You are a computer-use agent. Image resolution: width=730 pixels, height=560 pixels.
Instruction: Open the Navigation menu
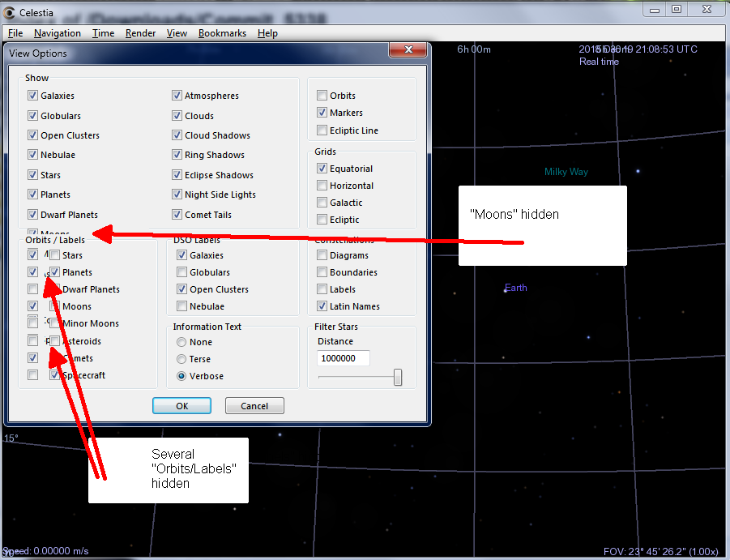pos(58,33)
